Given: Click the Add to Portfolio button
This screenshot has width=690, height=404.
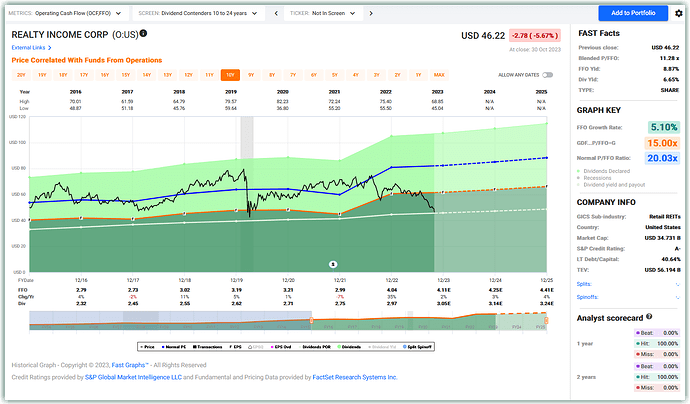Looking at the screenshot, I should (x=633, y=13).
